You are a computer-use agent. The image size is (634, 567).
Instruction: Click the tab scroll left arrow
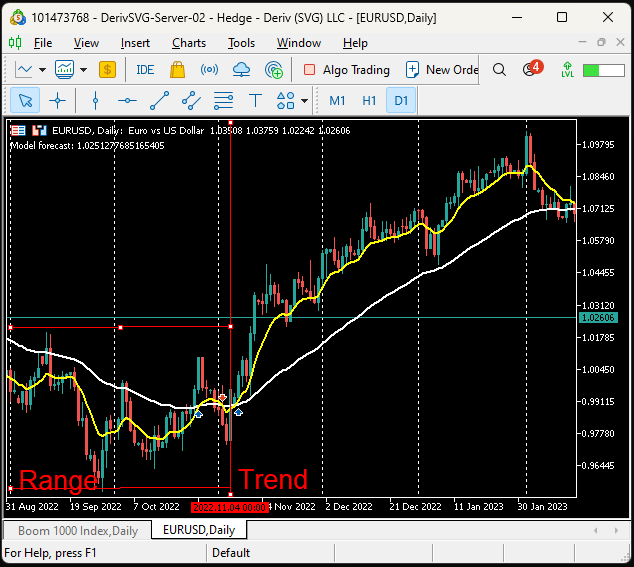(595, 530)
